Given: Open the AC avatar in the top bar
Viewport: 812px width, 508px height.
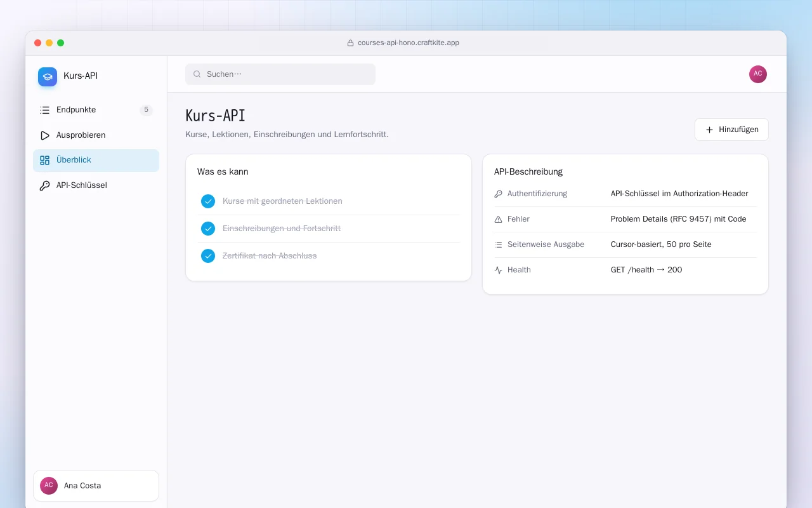Looking at the screenshot, I should (758, 74).
